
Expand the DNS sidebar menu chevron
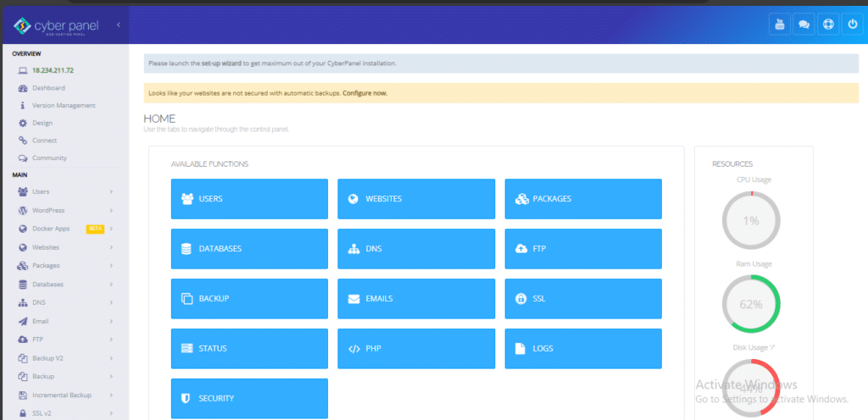[111, 303]
